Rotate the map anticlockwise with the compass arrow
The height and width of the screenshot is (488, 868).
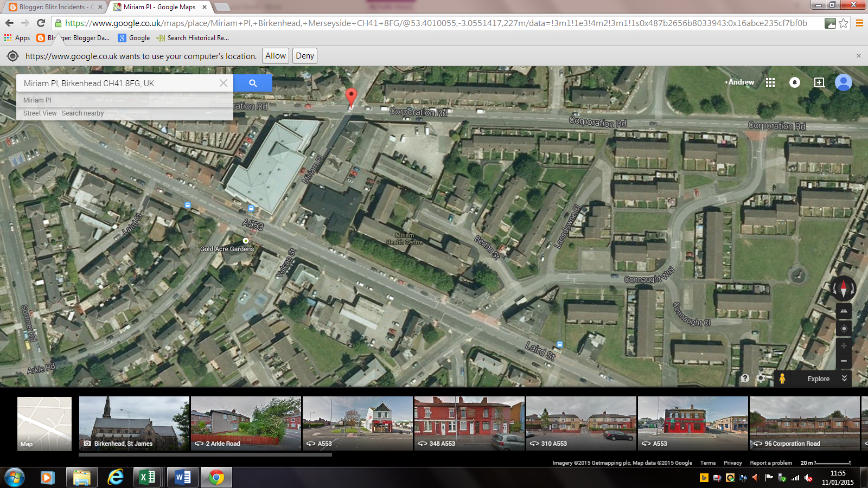[835, 288]
